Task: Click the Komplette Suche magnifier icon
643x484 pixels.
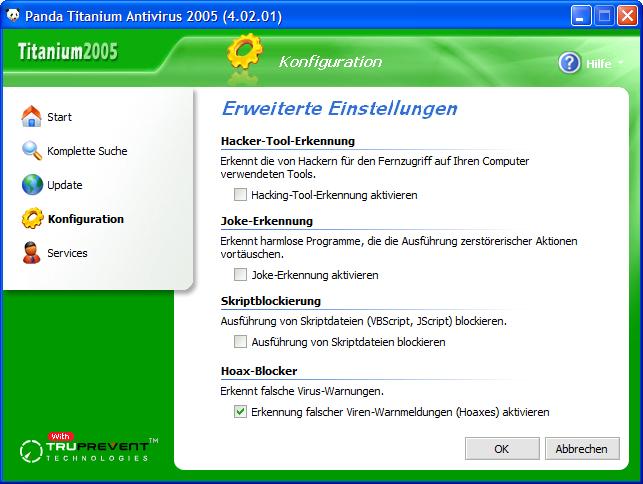Action: 32,151
